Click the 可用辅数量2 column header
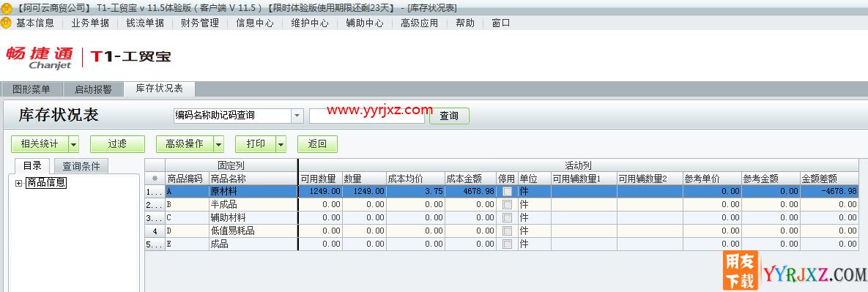The width and height of the screenshot is (868, 292). [x=650, y=179]
